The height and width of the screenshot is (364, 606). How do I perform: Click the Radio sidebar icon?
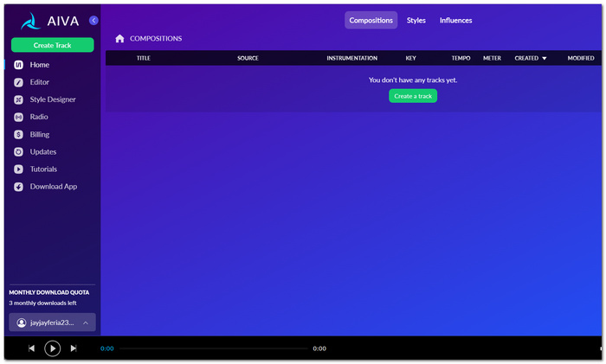18,117
